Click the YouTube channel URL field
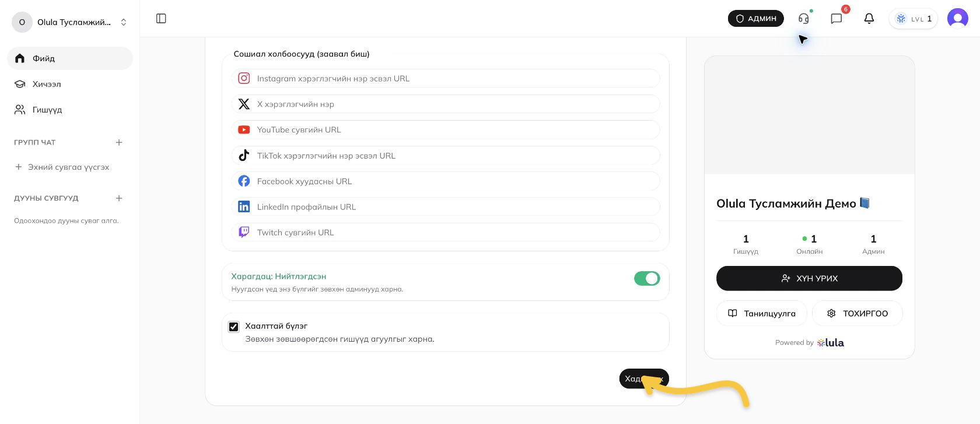 446,129
